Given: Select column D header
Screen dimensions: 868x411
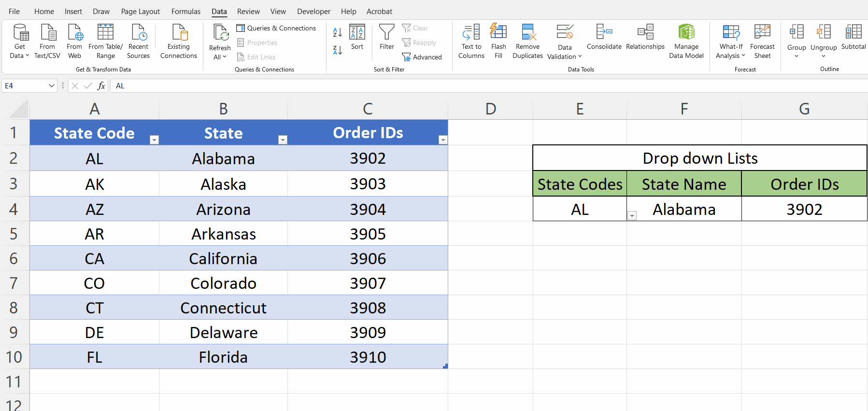Looking at the screenshot, I should pyautogui.click(x=490, y=109).
